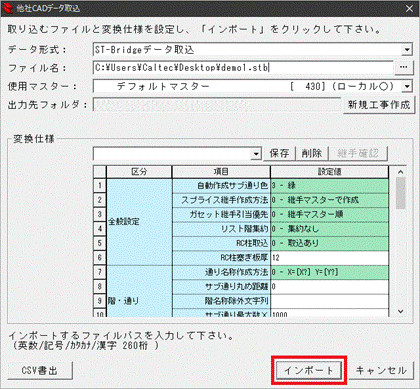Click the CSV書出 button
The image size is (420, 389).
(x=40, y=370)
